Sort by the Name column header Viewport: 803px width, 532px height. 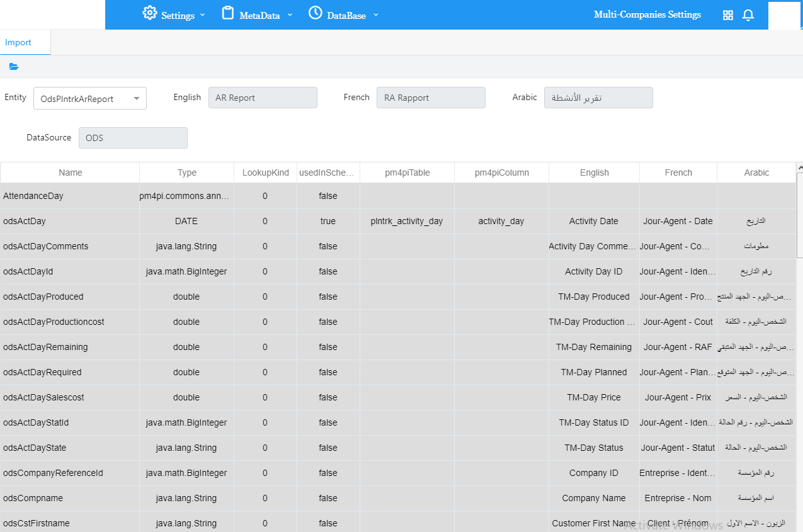70,173
